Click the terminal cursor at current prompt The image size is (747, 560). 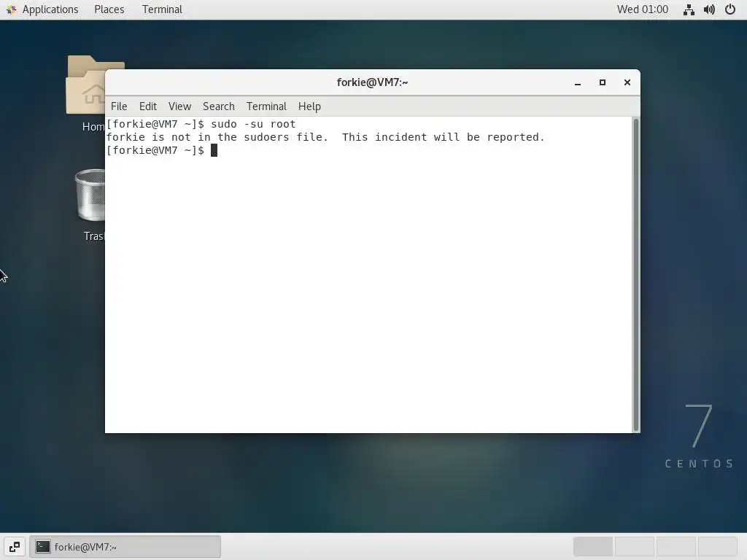point(214,150)
